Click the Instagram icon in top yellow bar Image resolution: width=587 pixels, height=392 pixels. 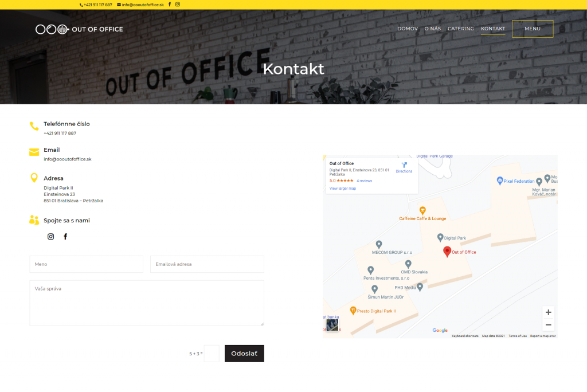(178, 5)
